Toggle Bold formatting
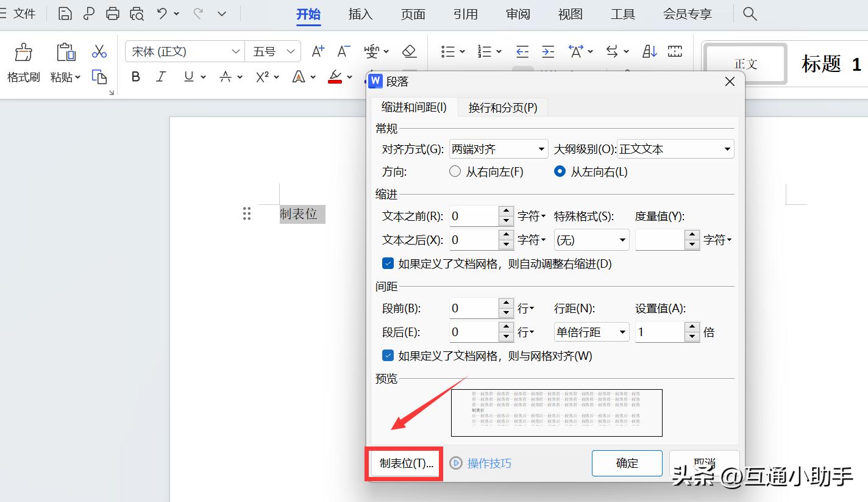 point(136,77)
